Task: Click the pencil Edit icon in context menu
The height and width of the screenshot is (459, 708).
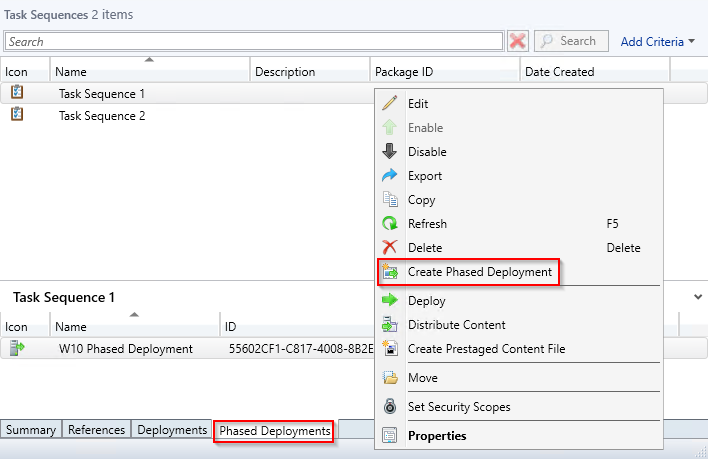Action: pos(390,104)
